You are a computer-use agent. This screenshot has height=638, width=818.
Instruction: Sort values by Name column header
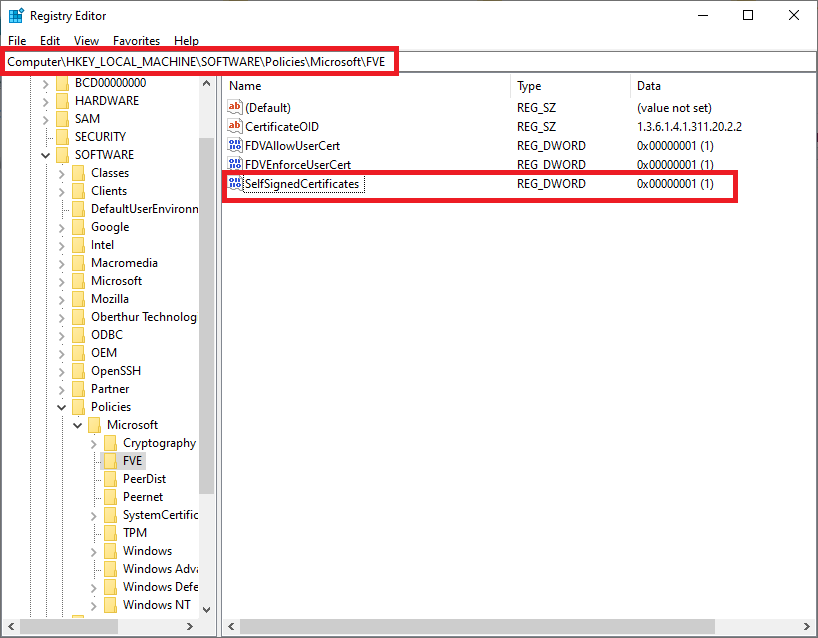pos(367,86)
